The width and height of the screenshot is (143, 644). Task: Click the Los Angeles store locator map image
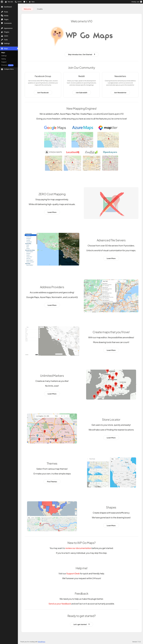pyautogui.click(x=52, y=428)
